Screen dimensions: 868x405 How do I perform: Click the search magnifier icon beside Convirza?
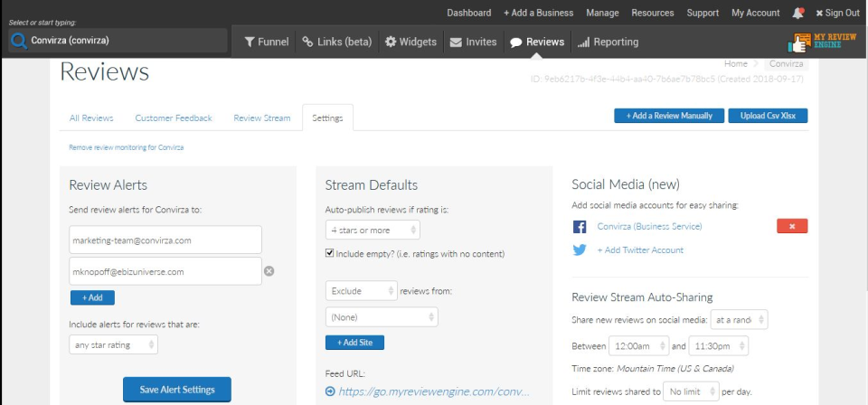point(19,41)
